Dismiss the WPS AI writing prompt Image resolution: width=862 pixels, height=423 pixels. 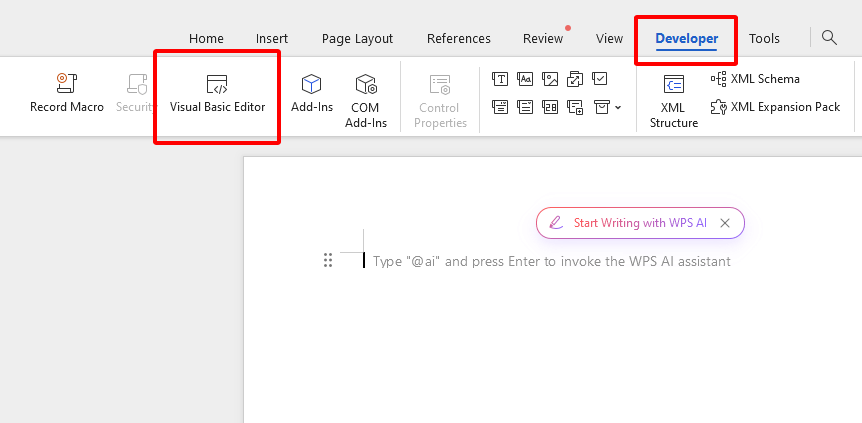tap(725, 223)
